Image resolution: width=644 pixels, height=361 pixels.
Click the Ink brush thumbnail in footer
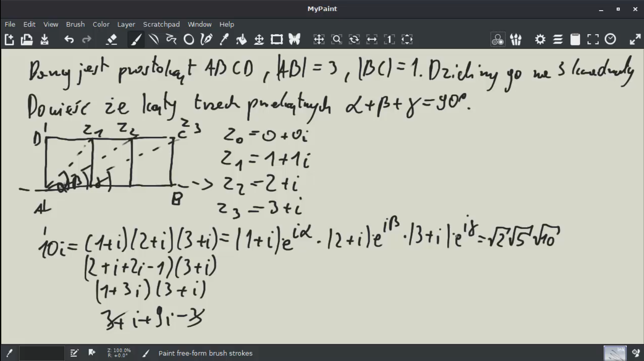coord(615,353)
